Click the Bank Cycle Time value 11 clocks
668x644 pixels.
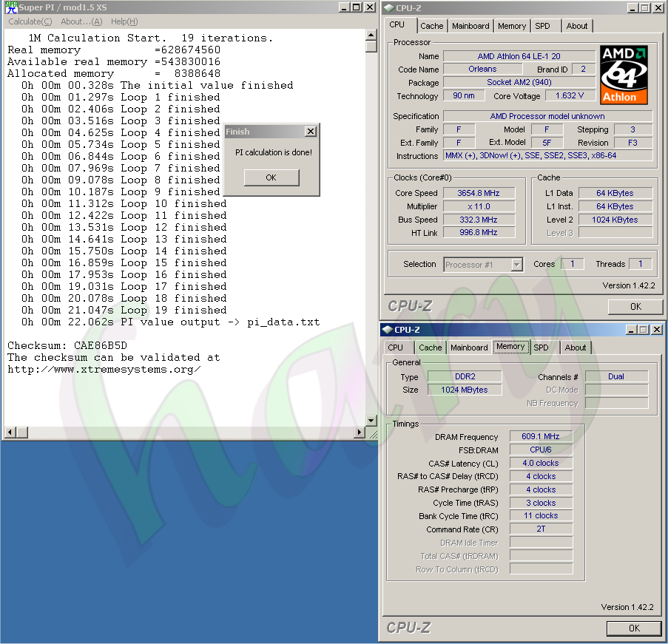coord(541,516)
